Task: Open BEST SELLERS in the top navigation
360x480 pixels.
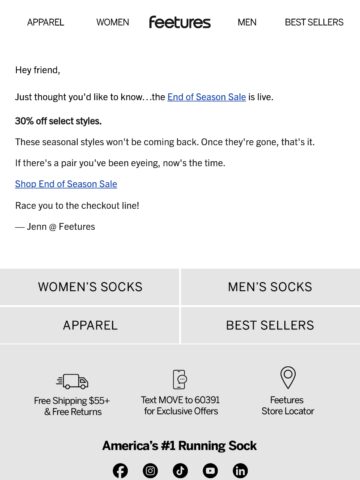Action: (x=314, y=22)
